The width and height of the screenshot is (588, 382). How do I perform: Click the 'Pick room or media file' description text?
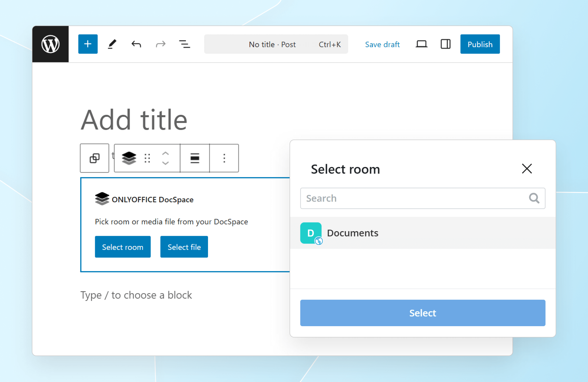tap(171, 222)
